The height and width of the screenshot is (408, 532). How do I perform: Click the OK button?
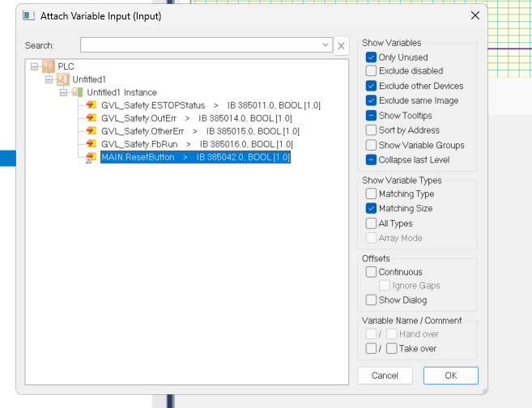tap(451, 376)
